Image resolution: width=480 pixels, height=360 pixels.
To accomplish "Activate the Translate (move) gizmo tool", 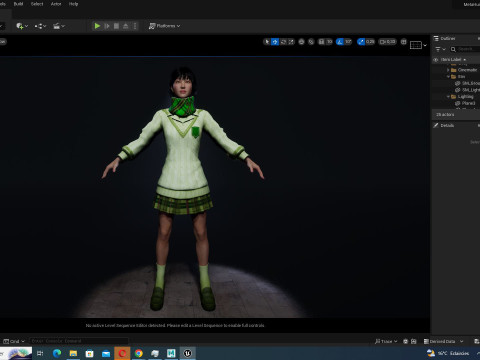I will coord(275,42).
